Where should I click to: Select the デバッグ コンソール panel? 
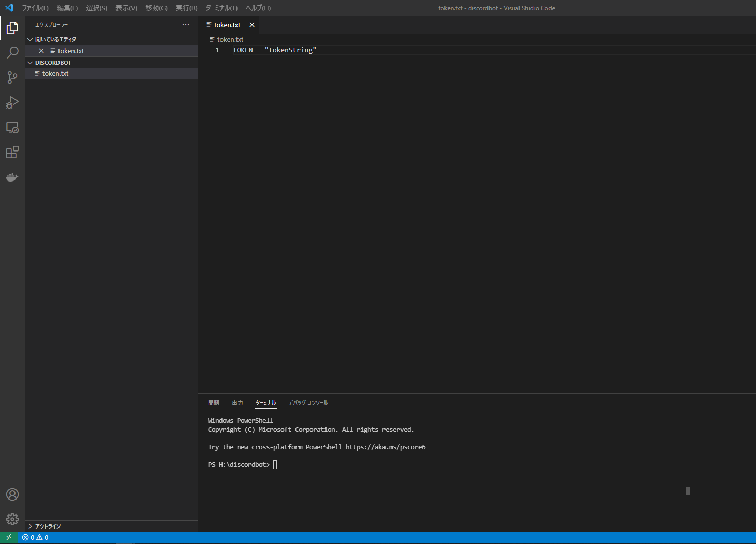308,403
